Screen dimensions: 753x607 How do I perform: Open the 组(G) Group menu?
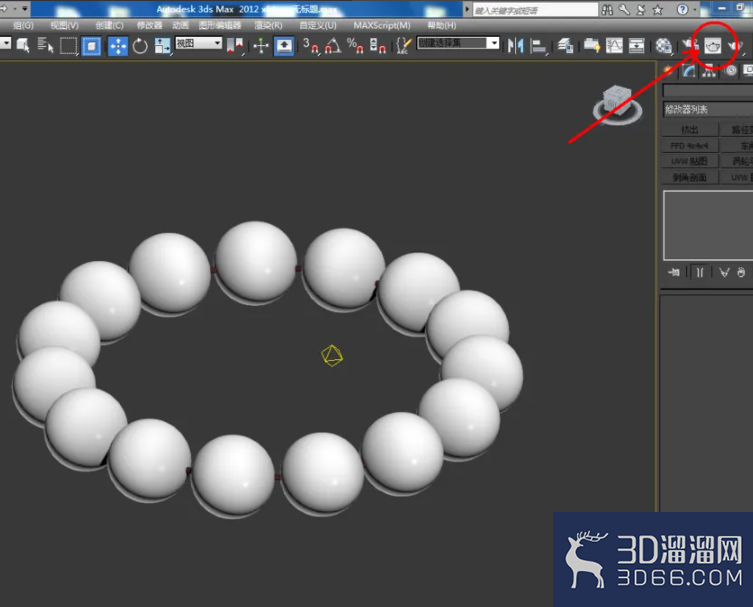point(24,25)
